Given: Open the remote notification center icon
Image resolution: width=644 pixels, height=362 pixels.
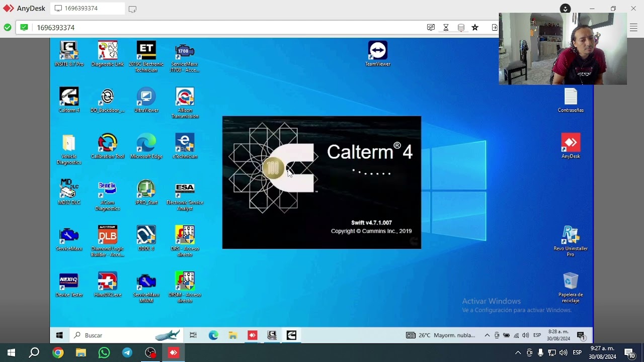Looking at the screenshot, I should (581, 335).
